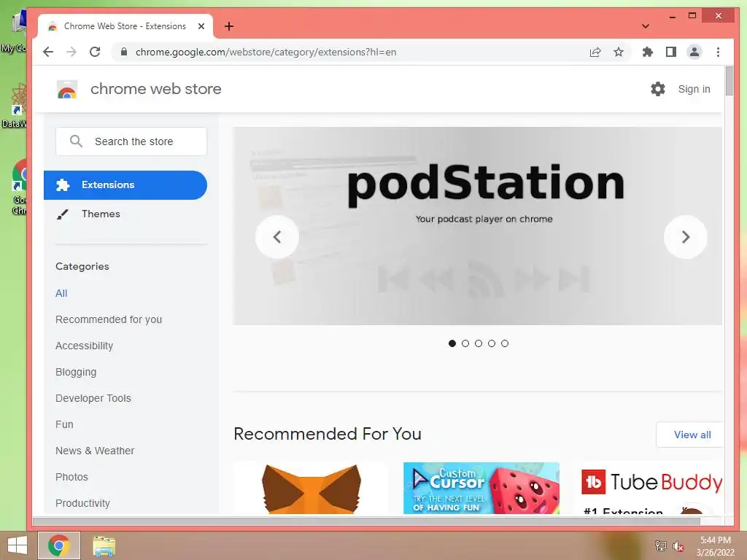Image resolution: width=747 pixels, height=560 pixels.
Task: Click the address bar URL
Action: coord(266,52)
